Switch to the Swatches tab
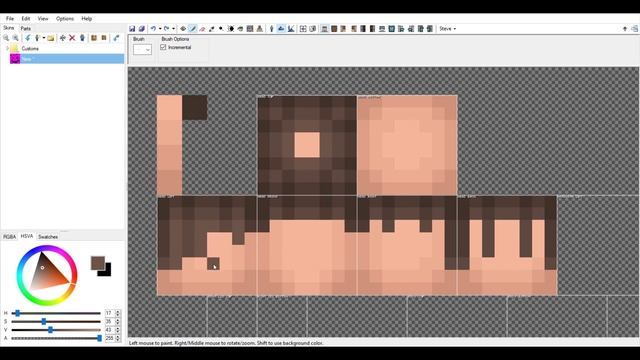 tap(48, 237)
